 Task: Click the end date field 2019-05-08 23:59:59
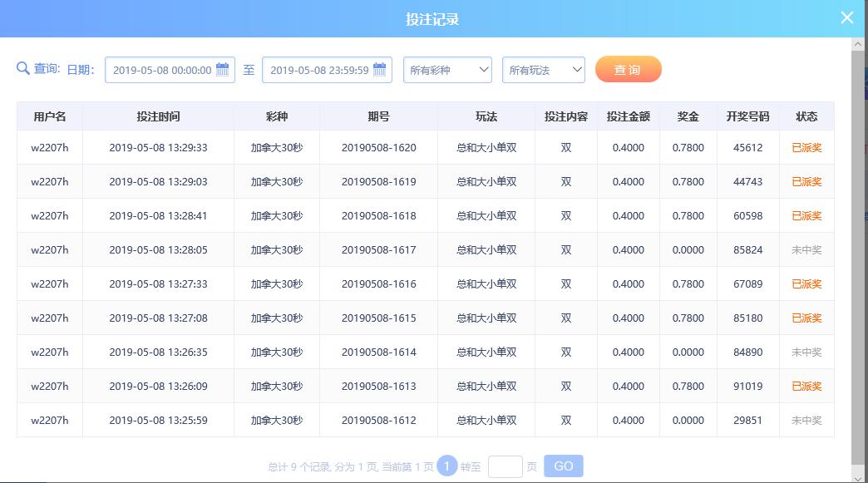coord(318,71)
